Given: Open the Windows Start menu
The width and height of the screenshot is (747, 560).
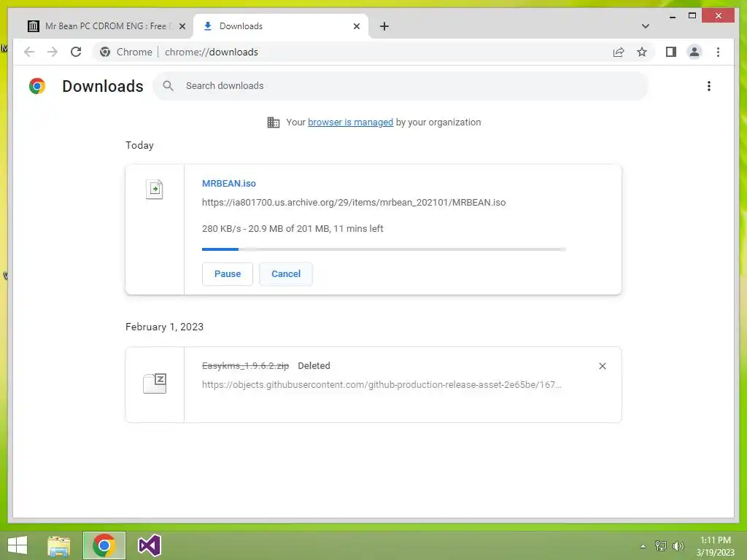Looking at the screenshot, I should (x=18, y=545).
